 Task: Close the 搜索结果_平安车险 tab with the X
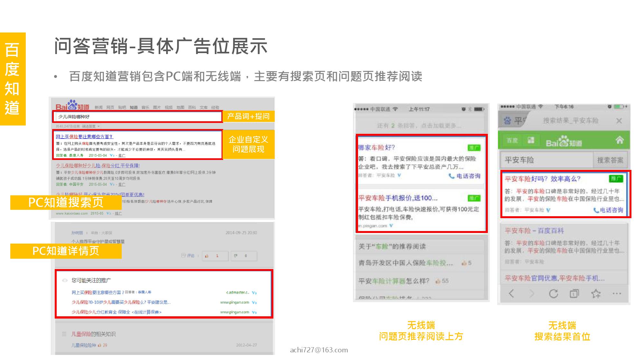coord(619,121)
